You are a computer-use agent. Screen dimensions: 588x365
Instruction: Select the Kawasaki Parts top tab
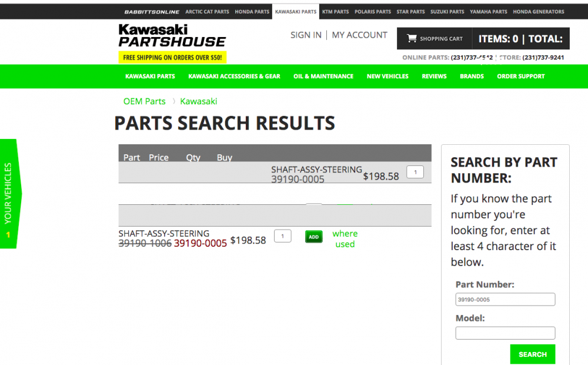coord(296,12)
